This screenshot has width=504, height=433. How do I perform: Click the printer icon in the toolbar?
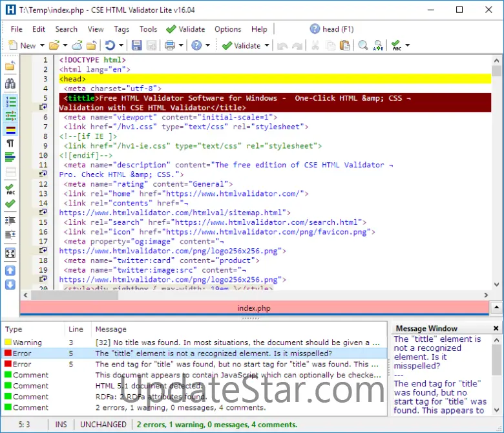click(x=170, y=45)
